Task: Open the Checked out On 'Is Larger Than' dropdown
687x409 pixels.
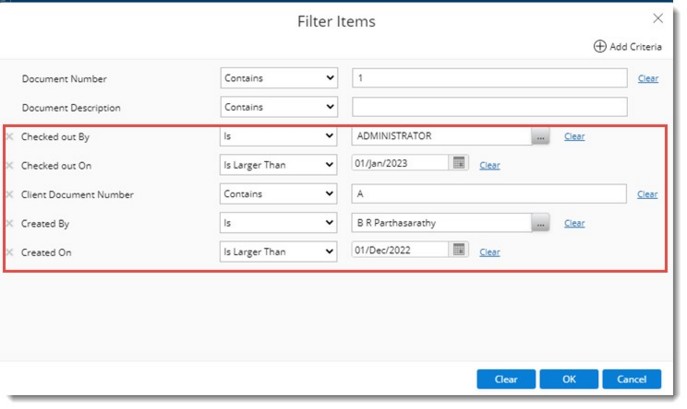Action: coord(278,165)
